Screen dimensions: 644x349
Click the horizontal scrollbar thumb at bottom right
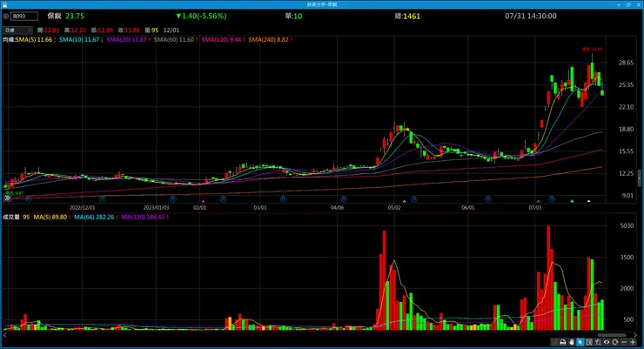(x=612, y=335)
